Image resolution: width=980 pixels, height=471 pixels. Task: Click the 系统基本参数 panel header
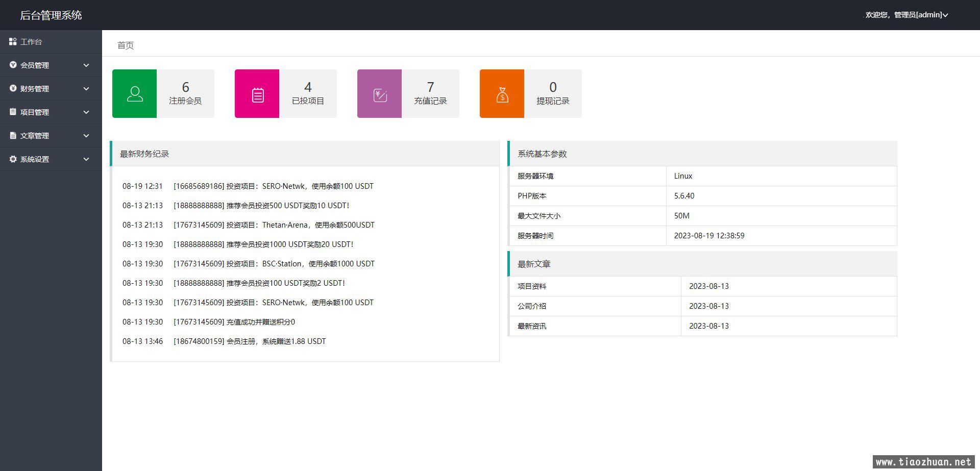point(702,154)
